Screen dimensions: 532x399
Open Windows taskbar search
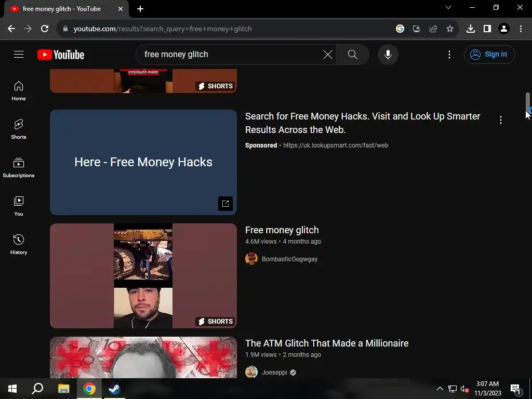[x=37, y=389]
